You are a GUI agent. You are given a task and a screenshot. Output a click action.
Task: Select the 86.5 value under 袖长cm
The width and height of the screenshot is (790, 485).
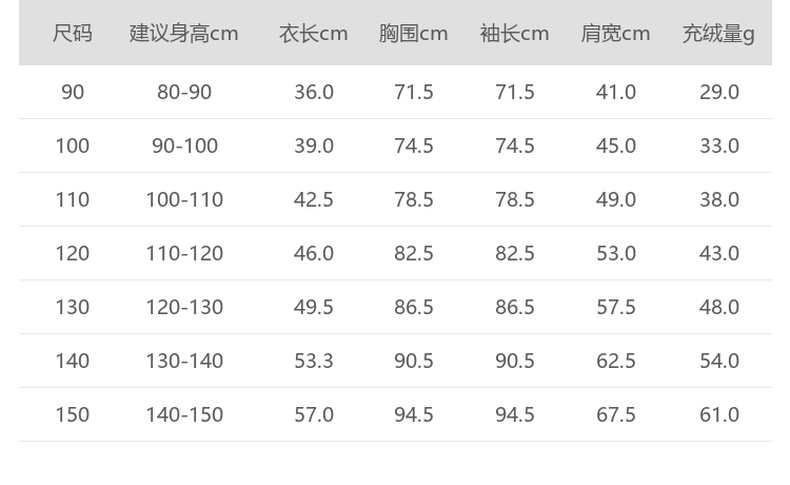pyautogui.click(x=514, y=307)
